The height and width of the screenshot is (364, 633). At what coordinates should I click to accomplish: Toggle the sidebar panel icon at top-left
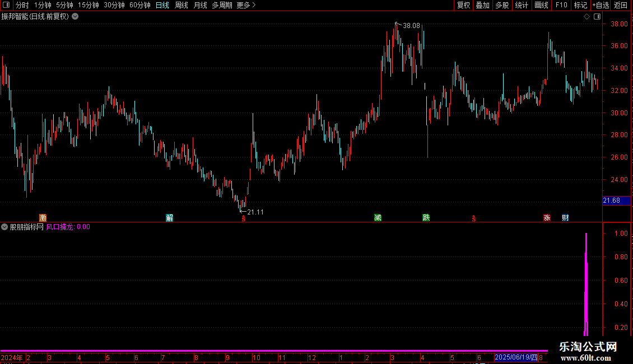[6, 5]
